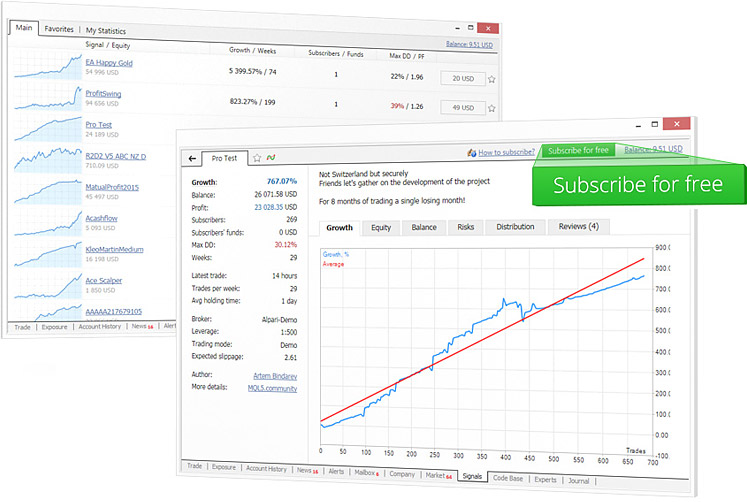Open Account History tab in back window
The width and height of the screenshot is (747, 502).
pyautogui.click(x=100, y=327)
